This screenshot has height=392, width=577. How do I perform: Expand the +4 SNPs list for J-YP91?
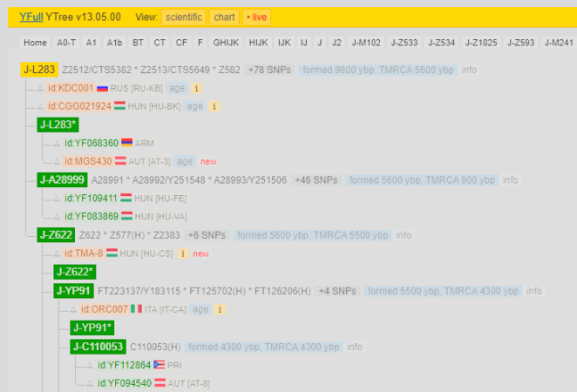[x=337, y=291]
